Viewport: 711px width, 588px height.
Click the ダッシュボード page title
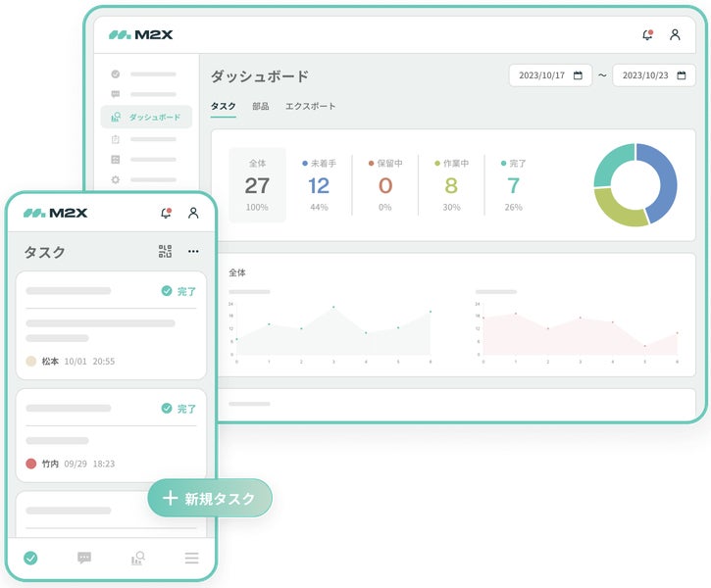[x=260, y=76]
